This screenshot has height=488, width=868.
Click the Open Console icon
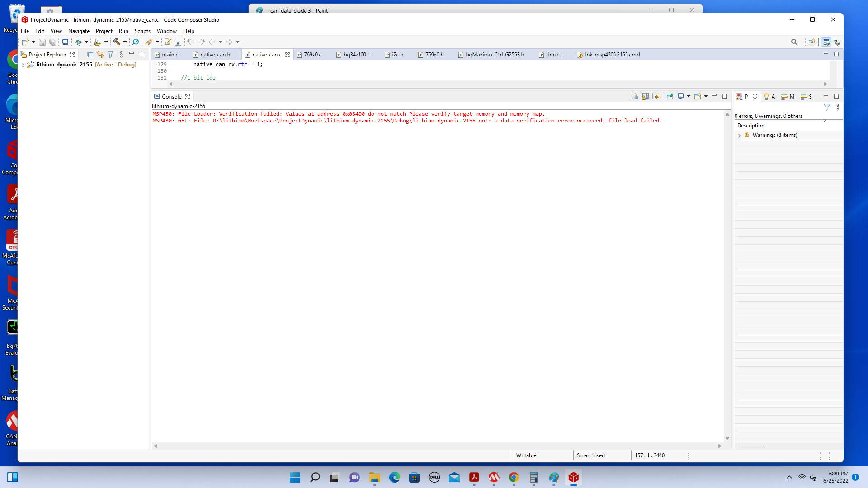(698, 96)
